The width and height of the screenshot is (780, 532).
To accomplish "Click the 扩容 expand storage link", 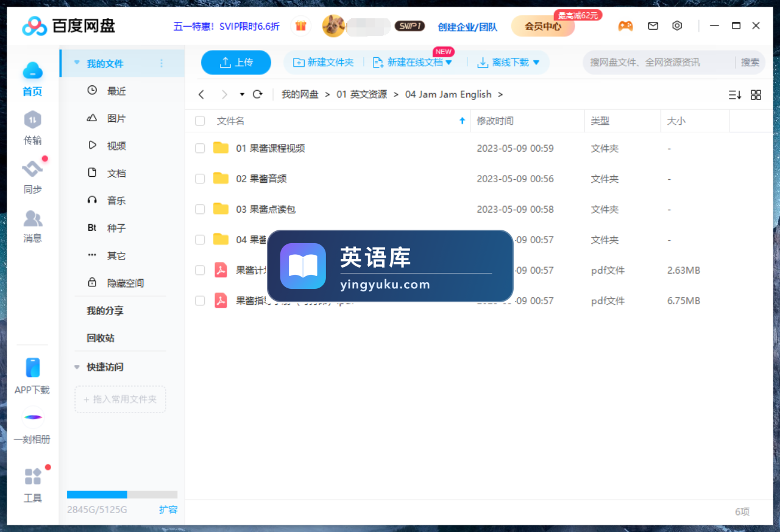I will [x=168, y=509].
